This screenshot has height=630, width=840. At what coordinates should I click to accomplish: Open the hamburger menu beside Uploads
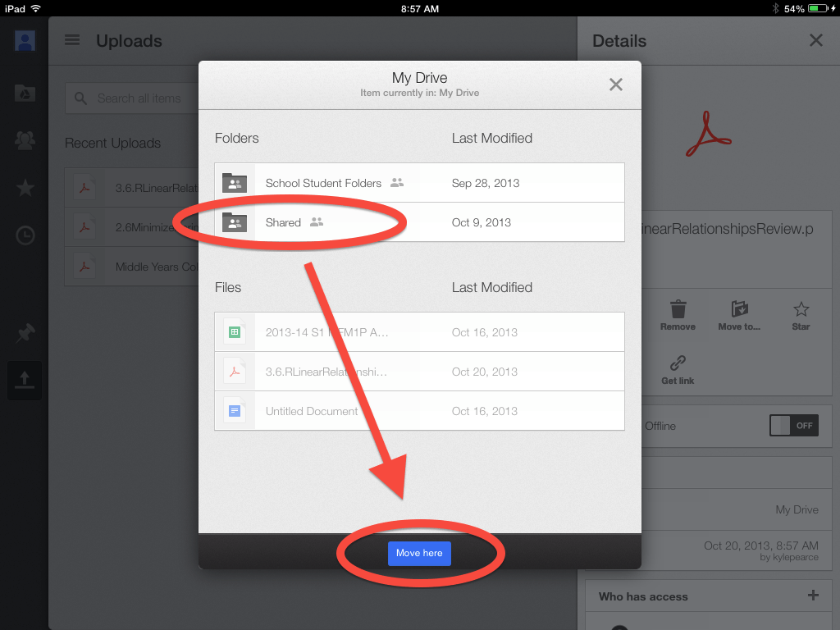72,40
